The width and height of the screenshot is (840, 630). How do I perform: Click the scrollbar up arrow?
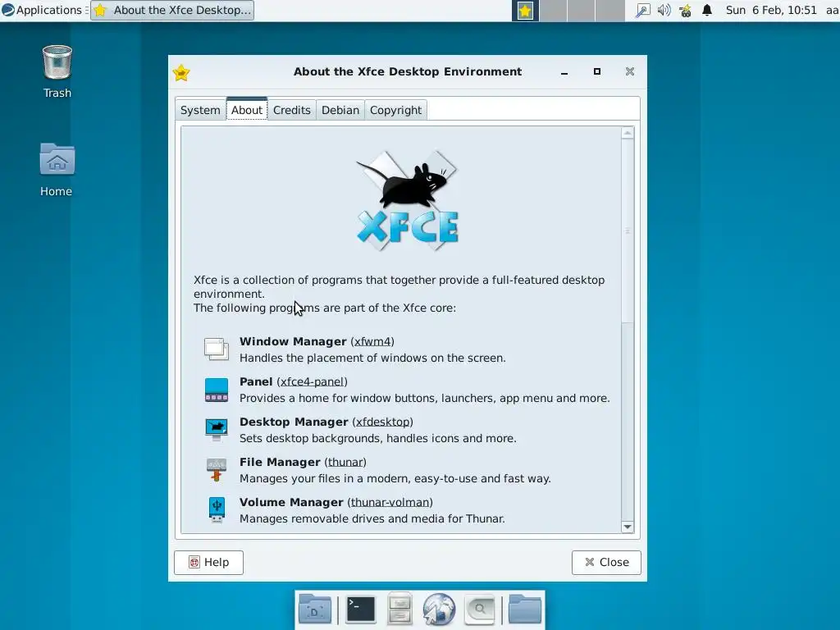tap(628, 133)
